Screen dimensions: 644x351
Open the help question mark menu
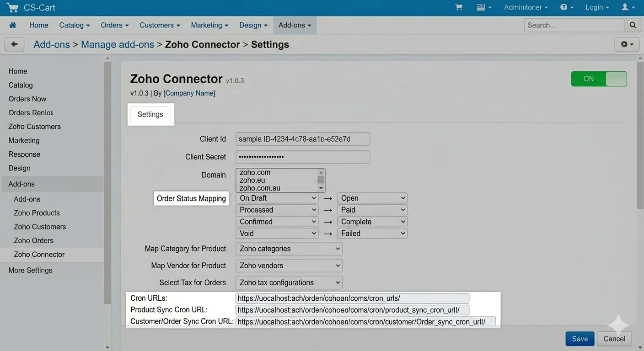[x=567, y=7]
